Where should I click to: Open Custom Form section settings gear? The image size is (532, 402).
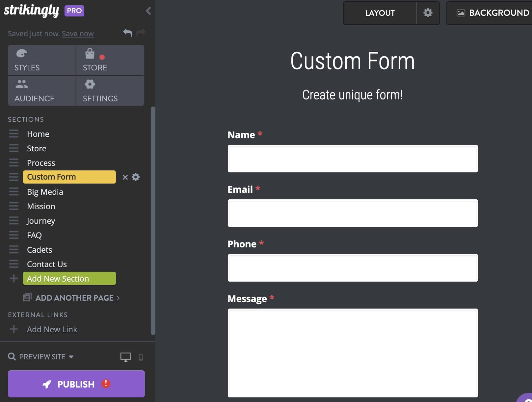[x=136, y=177]
